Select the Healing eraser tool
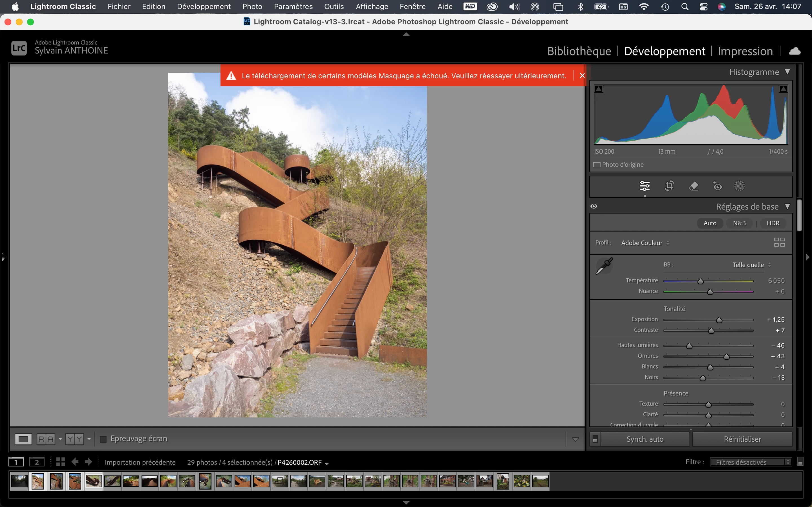Viewport: 812px width, 507px height. [693, 186]
